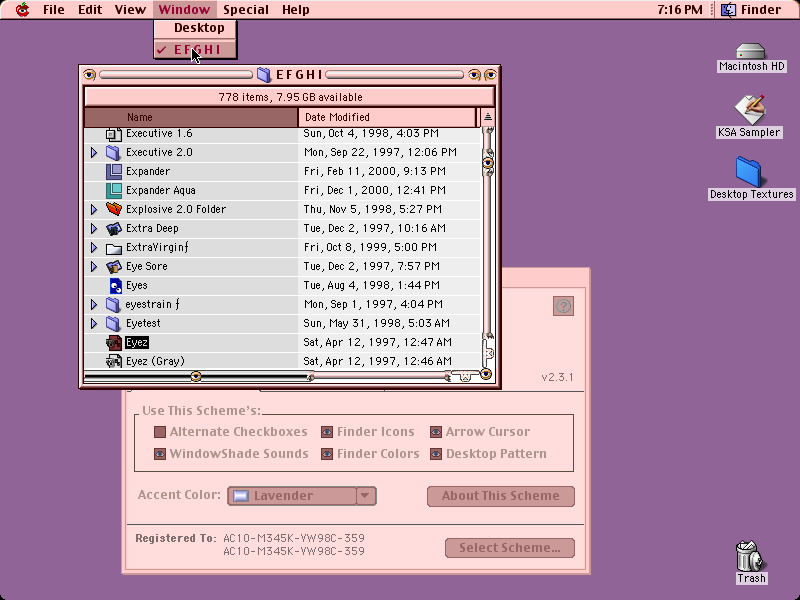Select the Explosive 2.0 Folder icon
Viewport: 800px width, 600px height.
coord(114,209)
